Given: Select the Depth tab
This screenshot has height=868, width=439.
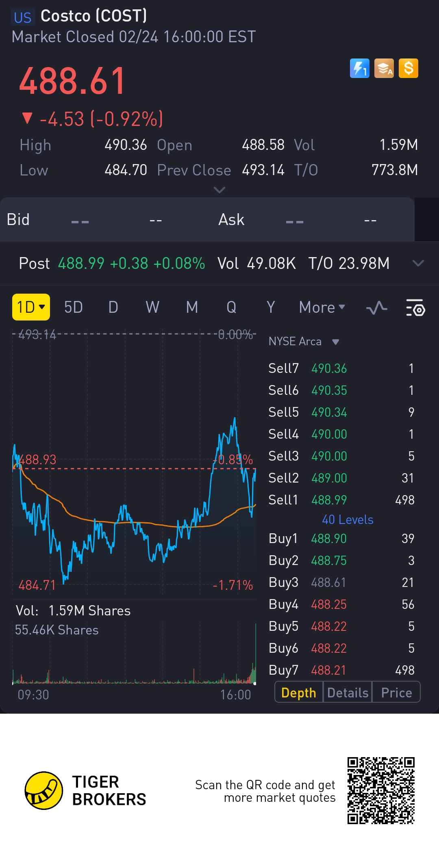Looking at the screenshot, I should 299,693.
